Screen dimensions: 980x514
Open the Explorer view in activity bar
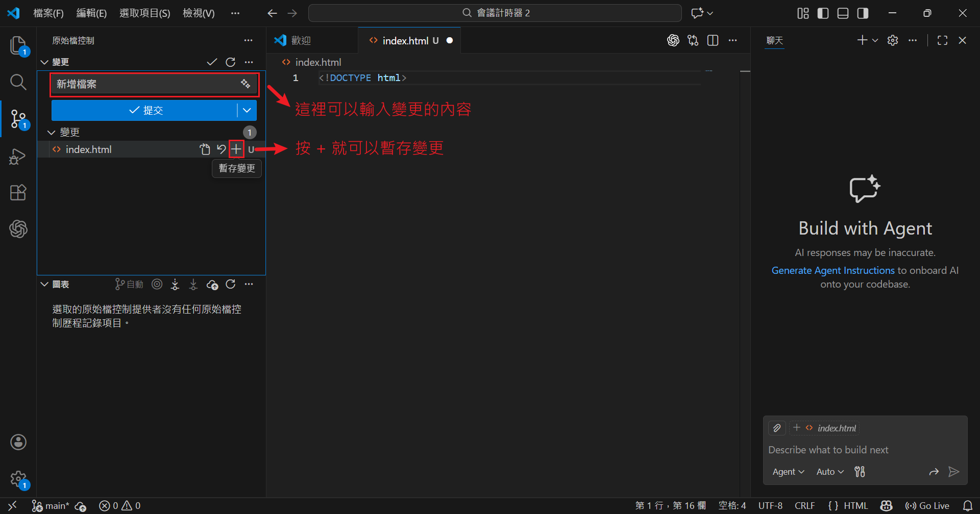click(x=18, y=45)
